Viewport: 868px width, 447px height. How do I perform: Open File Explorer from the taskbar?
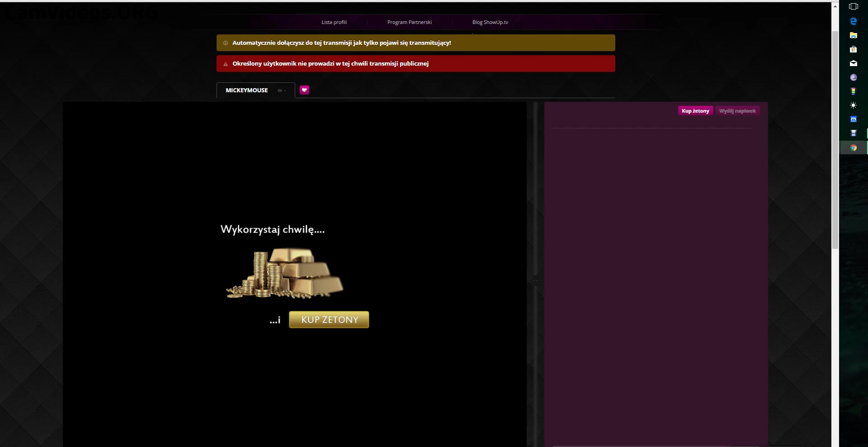point(853,35)
